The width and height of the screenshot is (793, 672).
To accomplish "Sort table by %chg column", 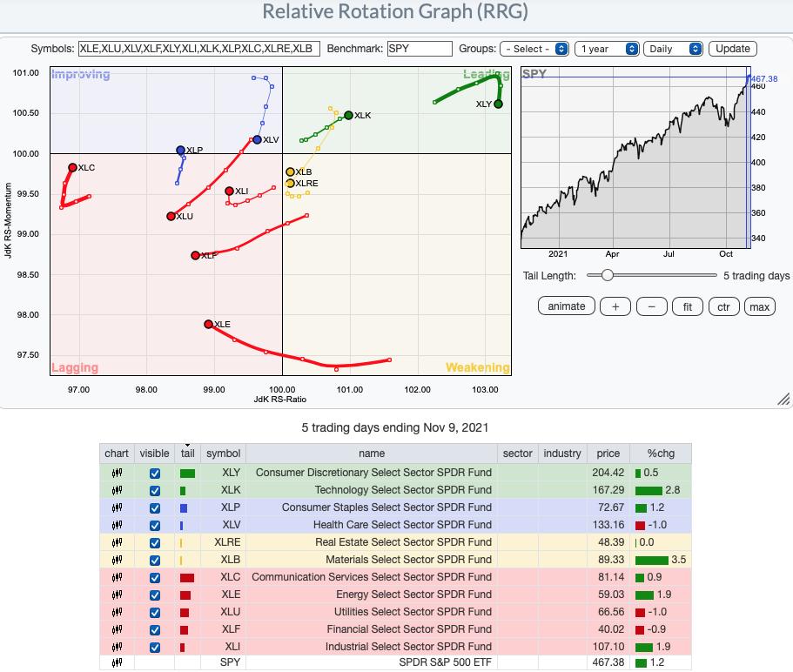I will (x=661, y=454).
